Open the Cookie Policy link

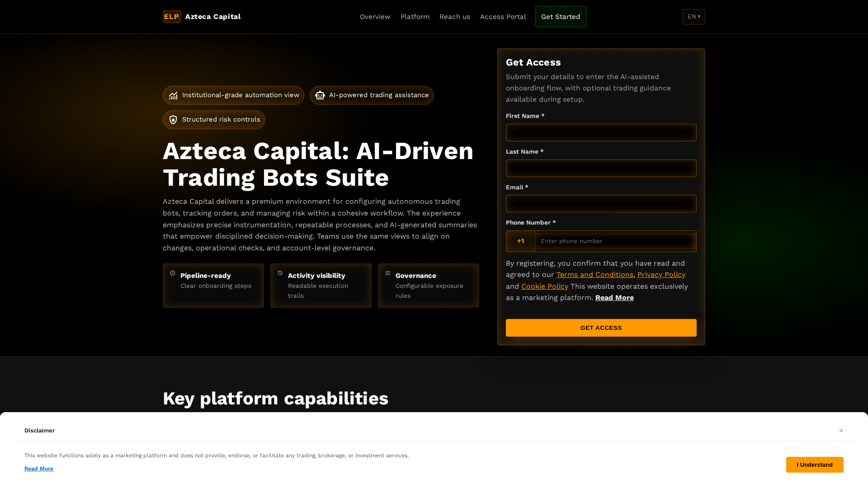point(545,286)
